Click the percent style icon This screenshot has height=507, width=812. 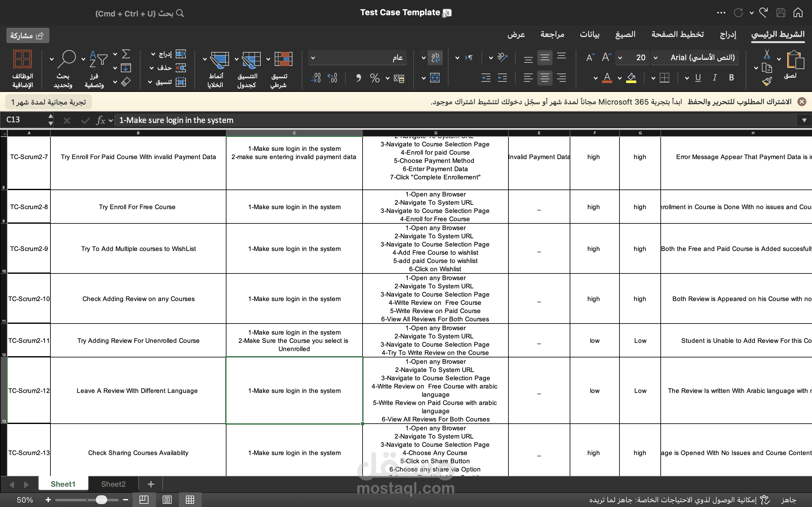(375, 78)
